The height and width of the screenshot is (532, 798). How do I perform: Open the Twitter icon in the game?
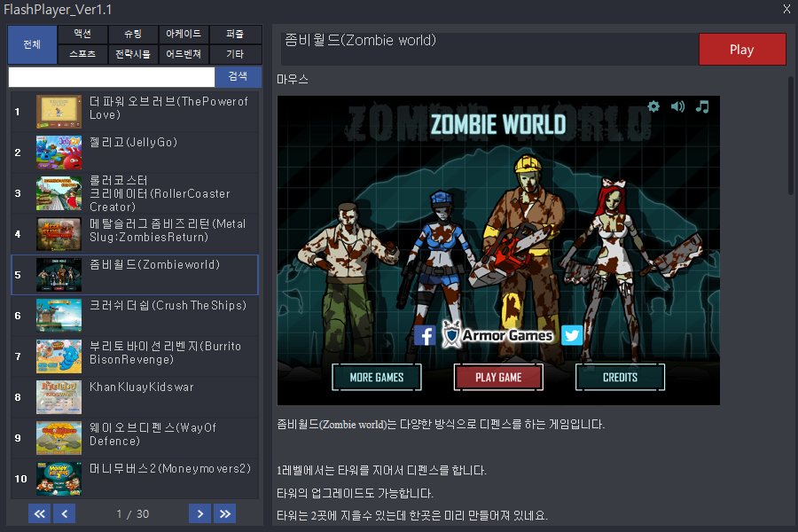(572, 335)
